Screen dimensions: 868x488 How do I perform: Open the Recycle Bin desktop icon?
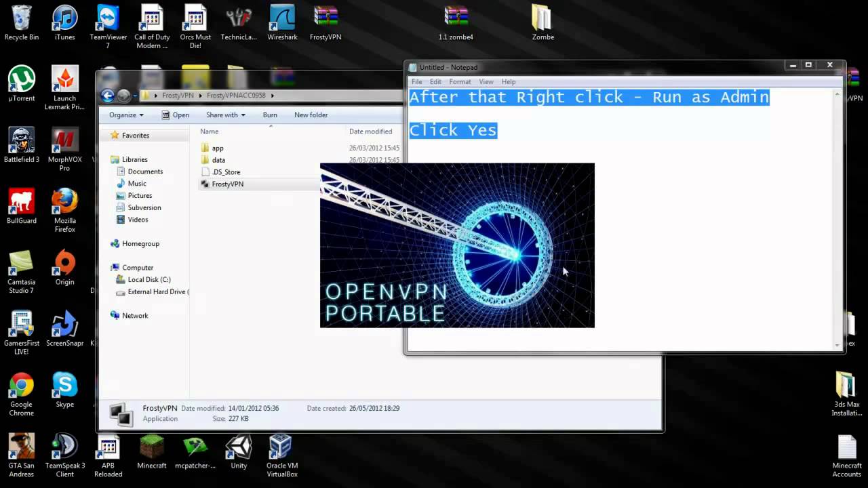tap(22, 22)
